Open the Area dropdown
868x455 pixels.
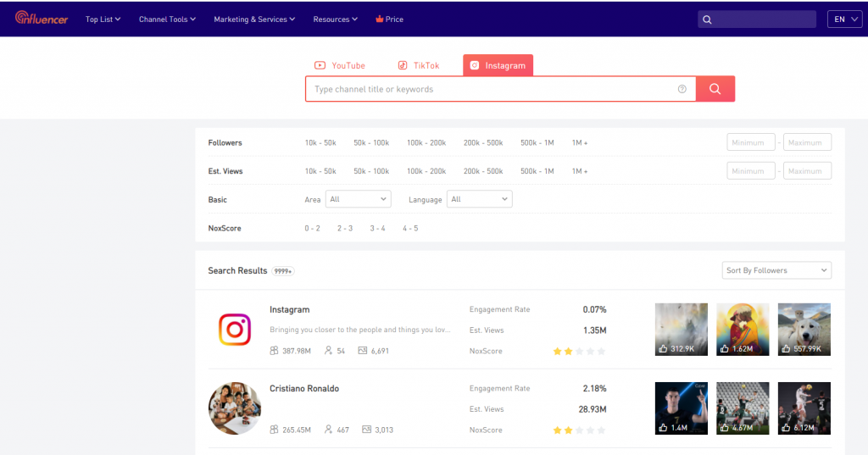tap(359, 199)
